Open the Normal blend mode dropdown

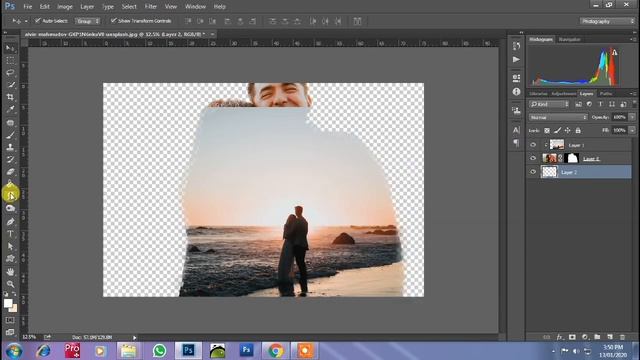[558, 117]
